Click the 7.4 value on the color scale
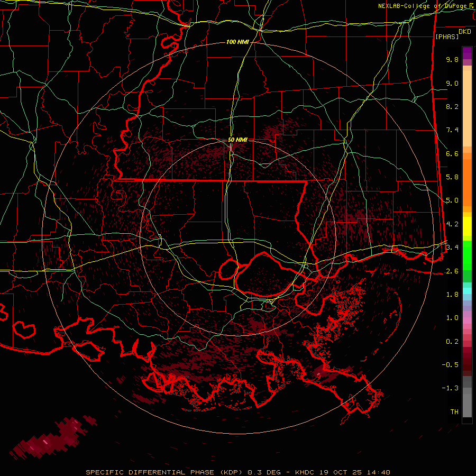 [452, 130]
